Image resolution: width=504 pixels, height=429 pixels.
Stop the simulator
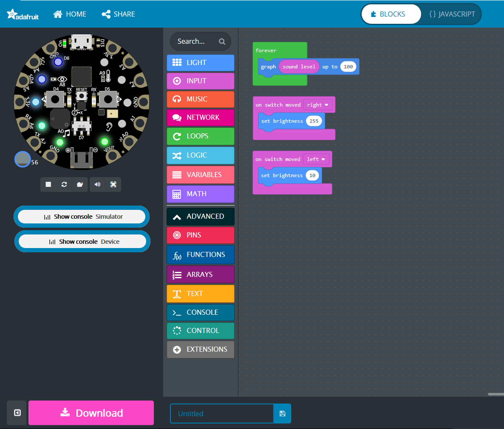(x=48, y=184)
